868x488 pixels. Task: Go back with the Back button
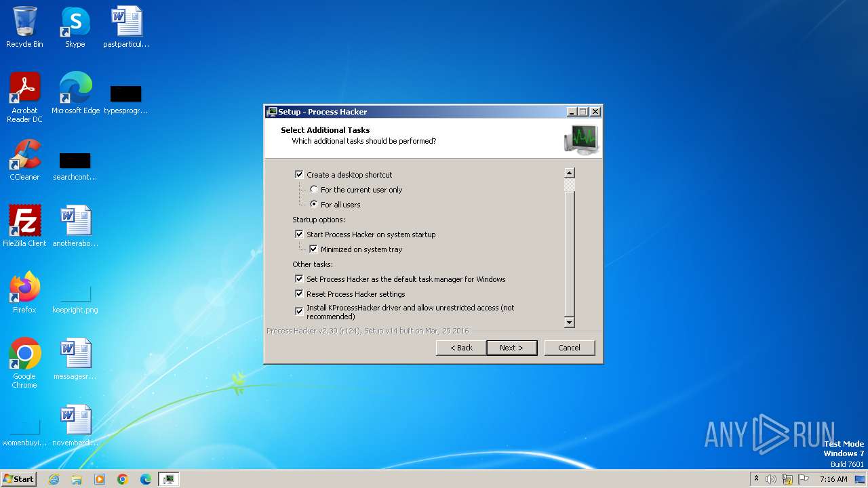(x=461, y=348)
